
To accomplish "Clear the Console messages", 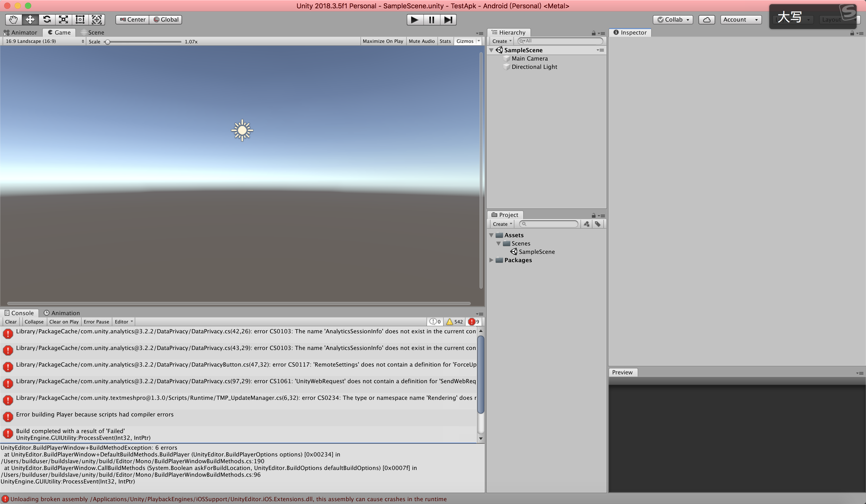I will 11,322.
